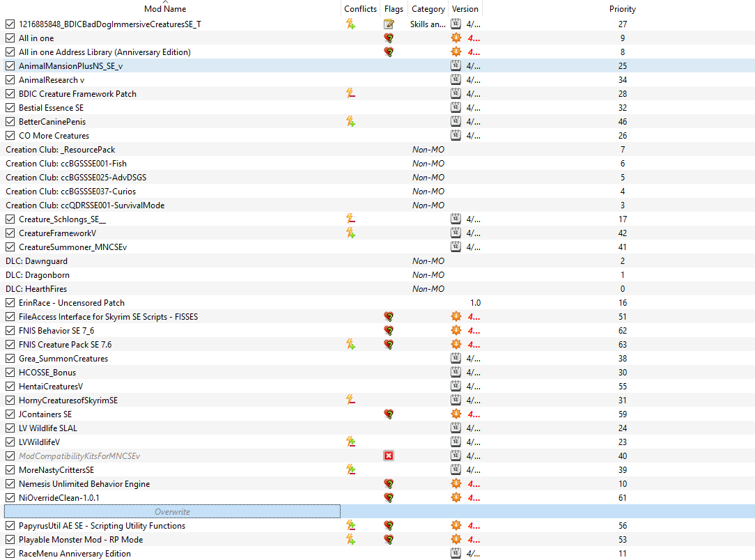Click version 1.0 of ErinRace patch

pyautogui.click(x=475, y=303)
